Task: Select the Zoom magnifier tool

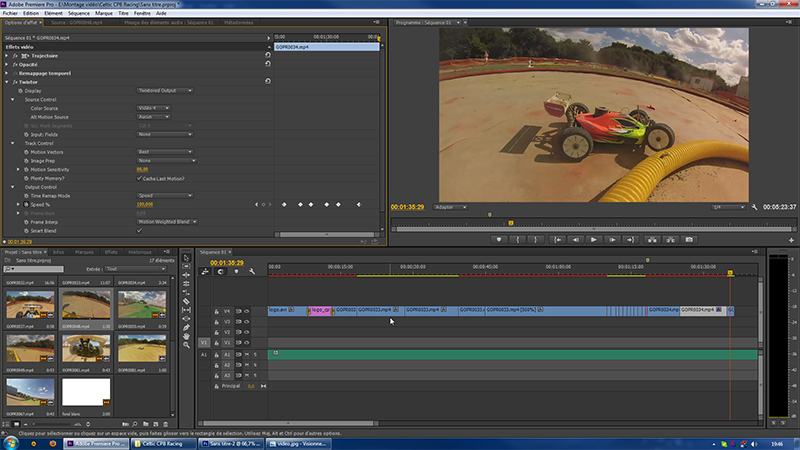Action: pos(186,345)
